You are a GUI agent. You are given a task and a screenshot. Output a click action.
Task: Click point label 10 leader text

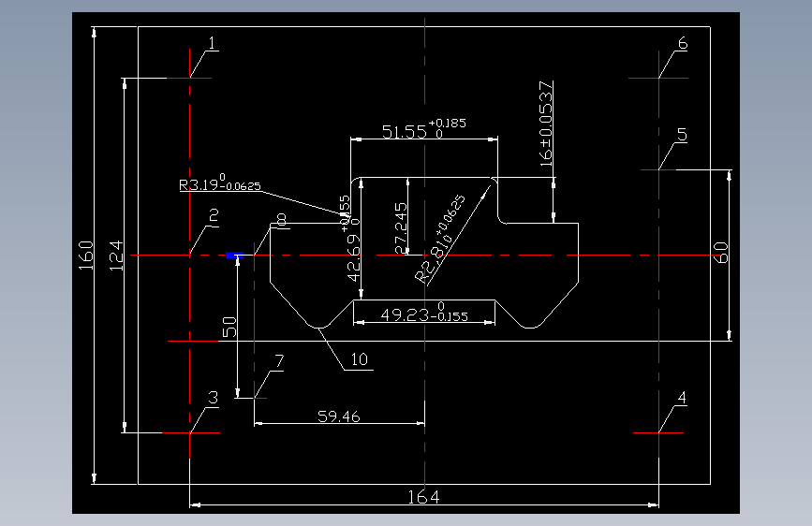tap(359, 359)
